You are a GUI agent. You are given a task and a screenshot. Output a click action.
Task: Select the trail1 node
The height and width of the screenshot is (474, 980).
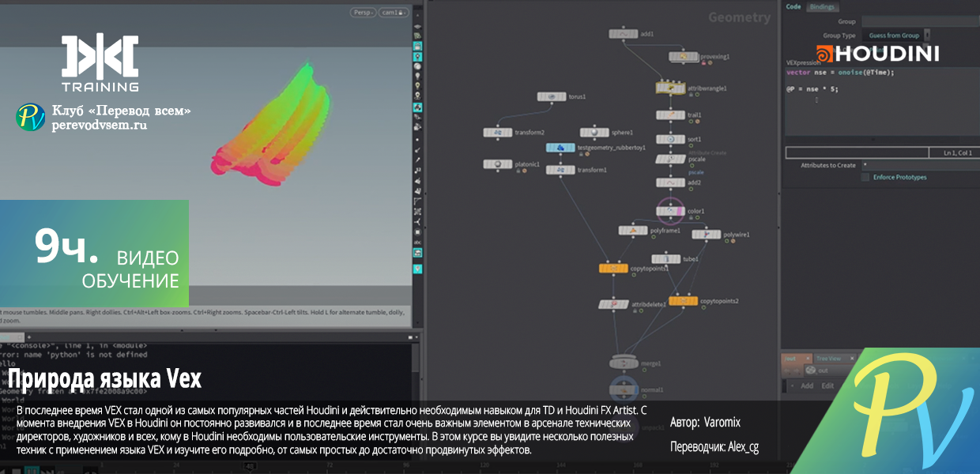tap(670, 115)
